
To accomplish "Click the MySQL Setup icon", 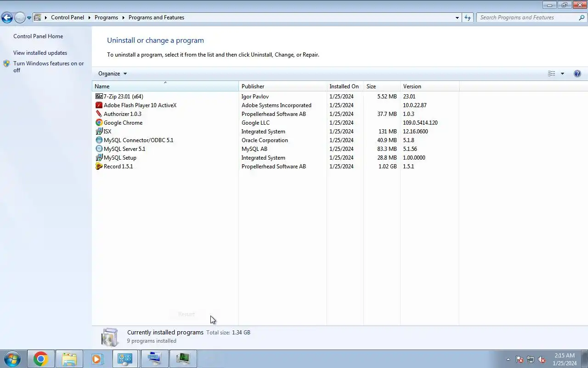I will coord(99,158).
